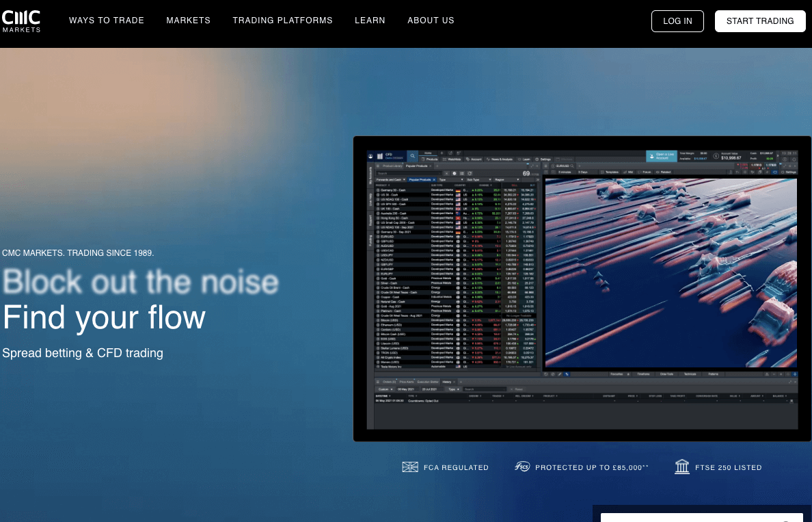Screen dimensions: 812x522
Task: Click the Log In button
Action: [x=677, y=21]
